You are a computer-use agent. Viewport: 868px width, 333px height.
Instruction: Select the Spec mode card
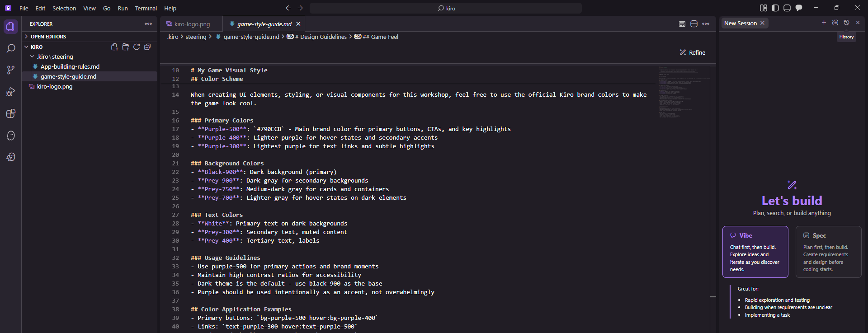click(828, 252)
